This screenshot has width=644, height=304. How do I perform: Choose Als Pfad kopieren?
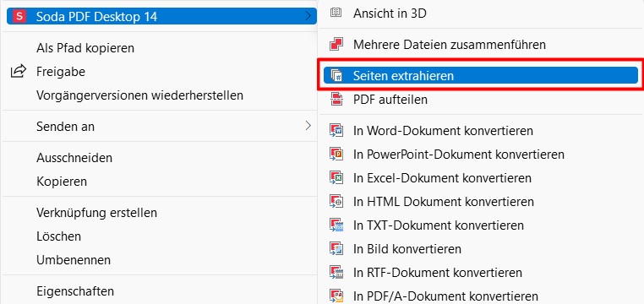[85, 48]
